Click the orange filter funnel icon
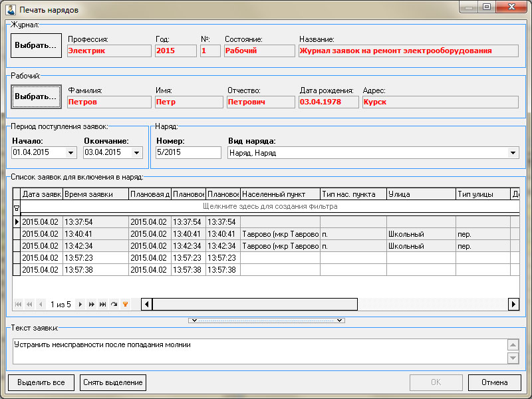 pos(124,304)
